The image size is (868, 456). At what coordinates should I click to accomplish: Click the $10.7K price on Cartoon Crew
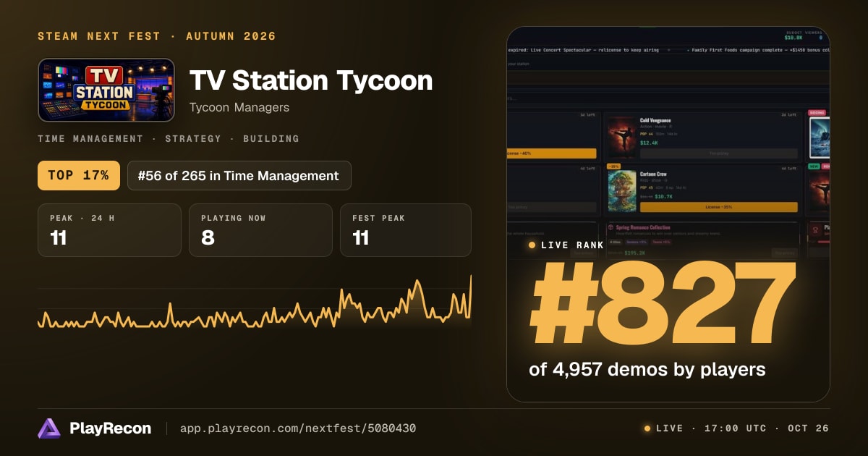663,196
